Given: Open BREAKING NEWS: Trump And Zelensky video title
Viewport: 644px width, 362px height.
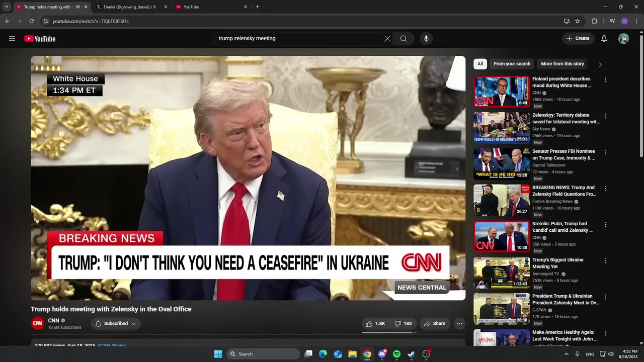Looking at the screenshot, I should coord(564,191).
